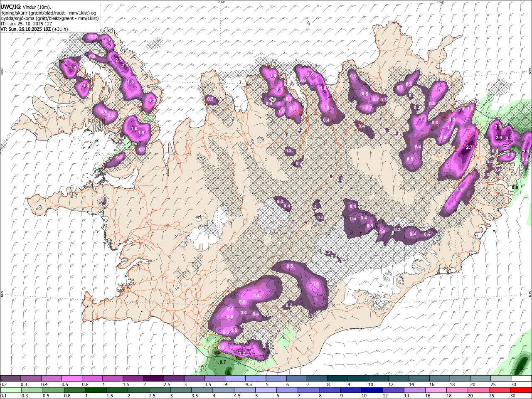532x399 pixels.
Task: Click the "2.7" snowfall value on the map
Action: pos(470,148)
